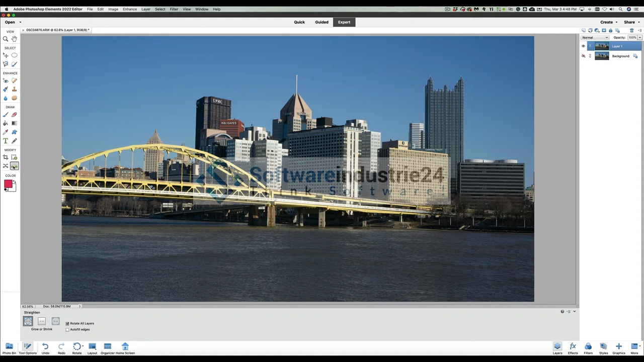
Task: Expand the layer Opacity dropdown arrow
Action: [639, 38]
